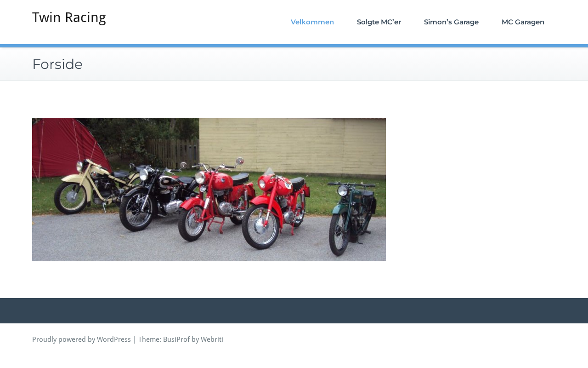Click the Twin Racing site title
This screenshot has height=368, width=588.
69,17
